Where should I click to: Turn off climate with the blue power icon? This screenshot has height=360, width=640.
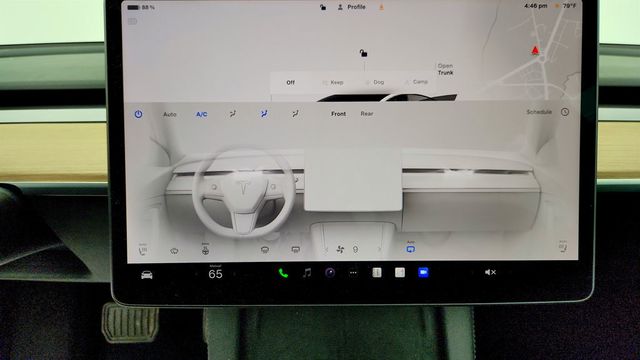point(138,114)
